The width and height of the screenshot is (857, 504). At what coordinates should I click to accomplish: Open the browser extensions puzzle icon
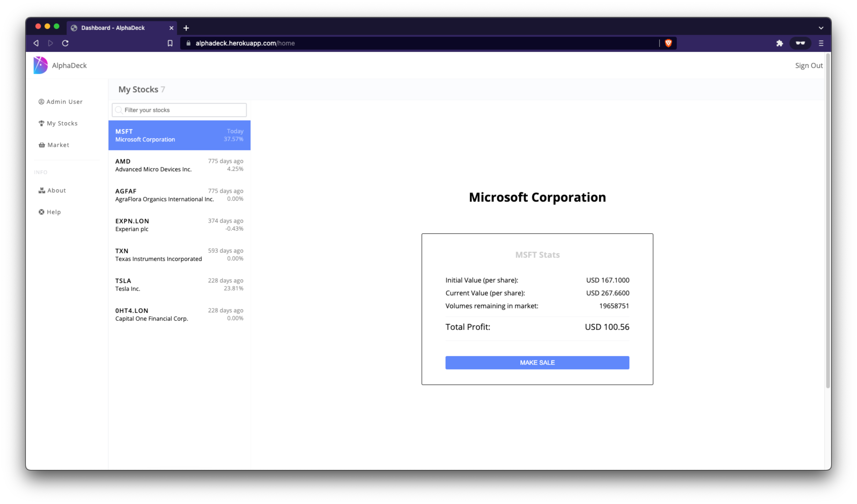coord(780,43)
